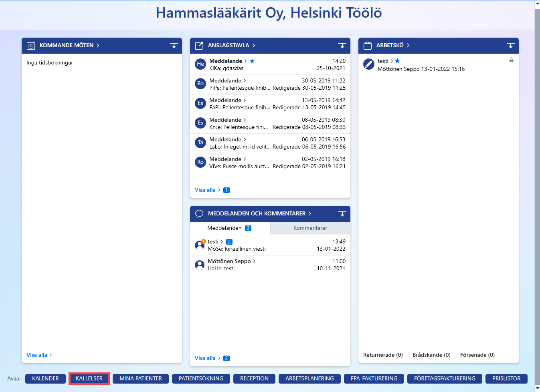Image resolution: width=540 pixels, height=392 pixels.
Task: Click the pencil icon beside testi task
Action: coord(369,64)
